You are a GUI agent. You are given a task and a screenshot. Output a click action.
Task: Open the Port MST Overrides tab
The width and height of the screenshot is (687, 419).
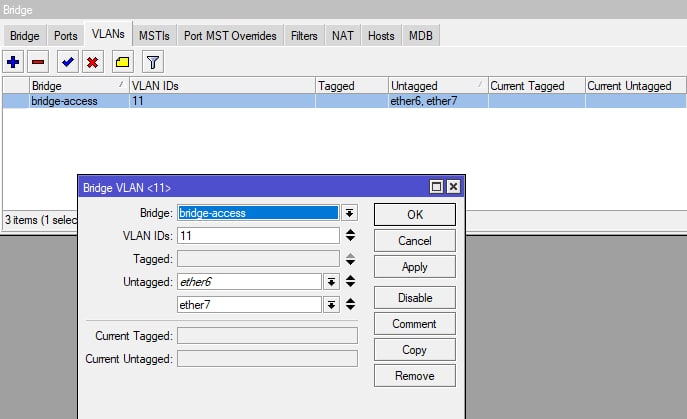pyautogui.click(x=230, y=36)
